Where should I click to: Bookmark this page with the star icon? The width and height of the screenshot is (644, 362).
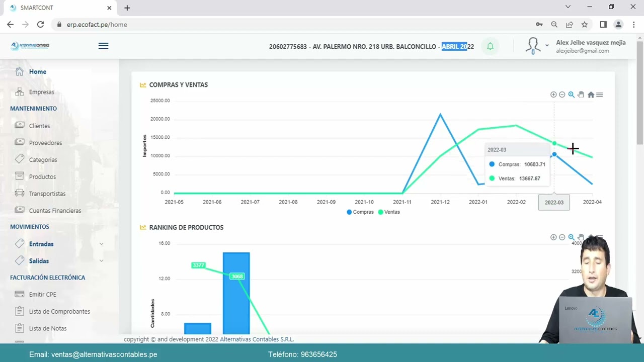[584, 24]
